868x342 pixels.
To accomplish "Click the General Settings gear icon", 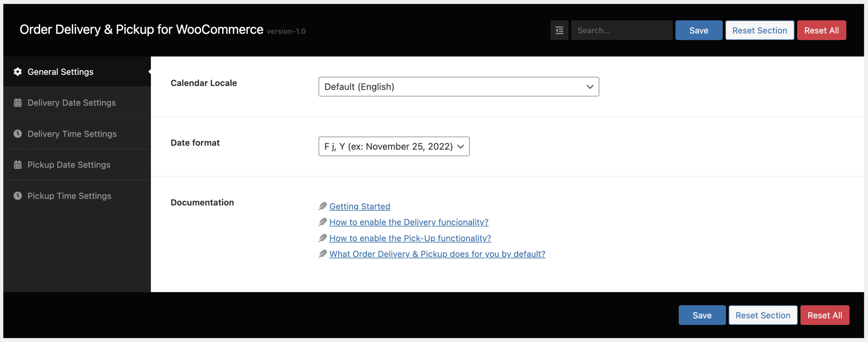I will 18,72.
